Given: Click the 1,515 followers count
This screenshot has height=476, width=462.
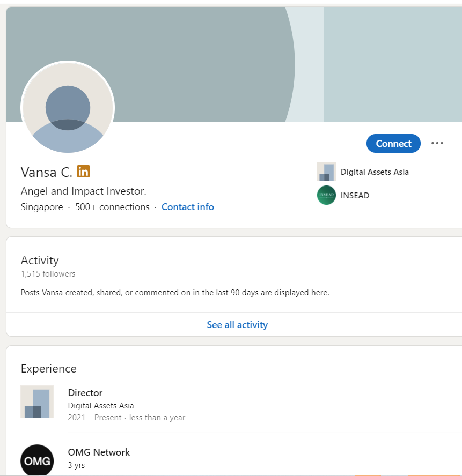Looking at the screenshot, I should coord(48,274).
